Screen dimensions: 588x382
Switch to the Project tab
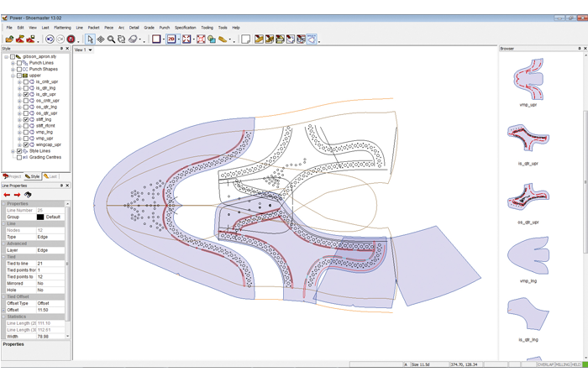point(13,176)
